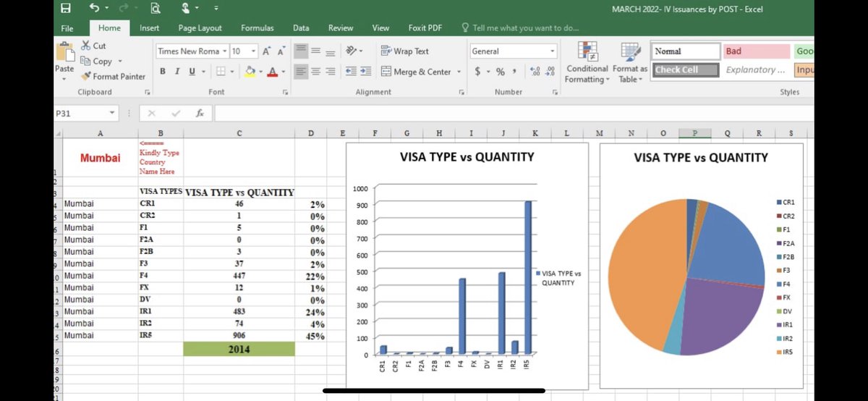Image resolution: width=868 pixels, height=401 pixels.
Task: Select the IR5 slice in pie chart
Action: click(647, 274)
